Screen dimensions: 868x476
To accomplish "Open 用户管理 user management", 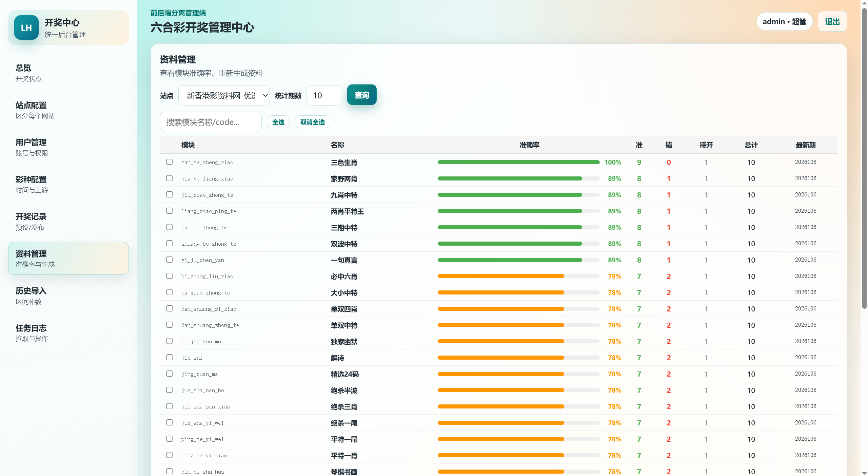I will [68, 147].
